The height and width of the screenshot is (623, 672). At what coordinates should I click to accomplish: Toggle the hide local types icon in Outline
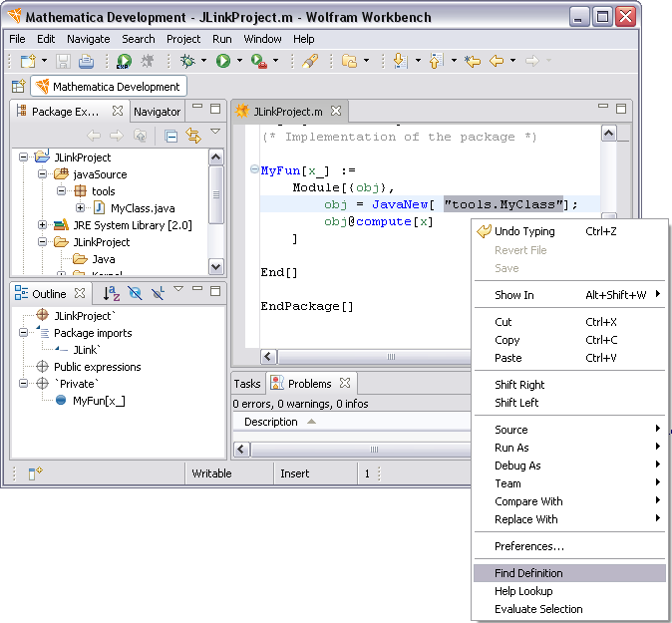158,293
